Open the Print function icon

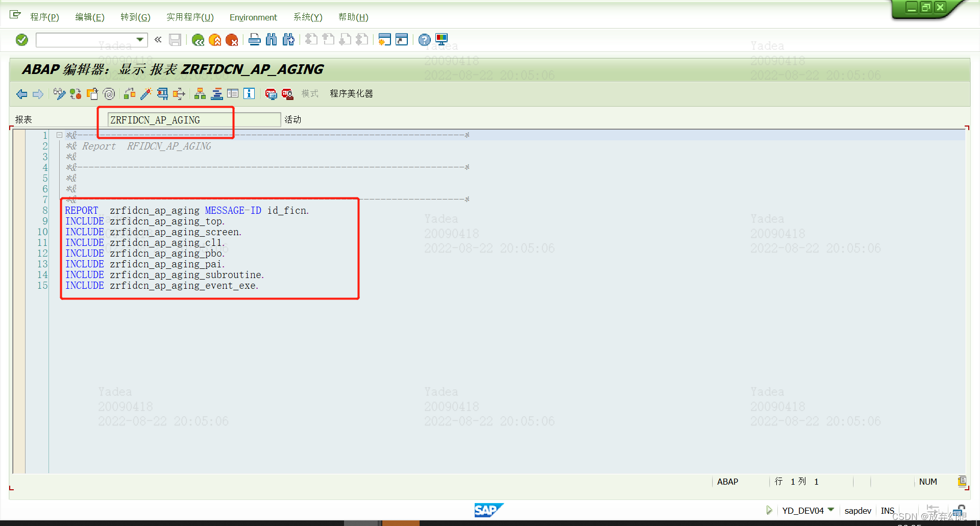tap(255, 40)
